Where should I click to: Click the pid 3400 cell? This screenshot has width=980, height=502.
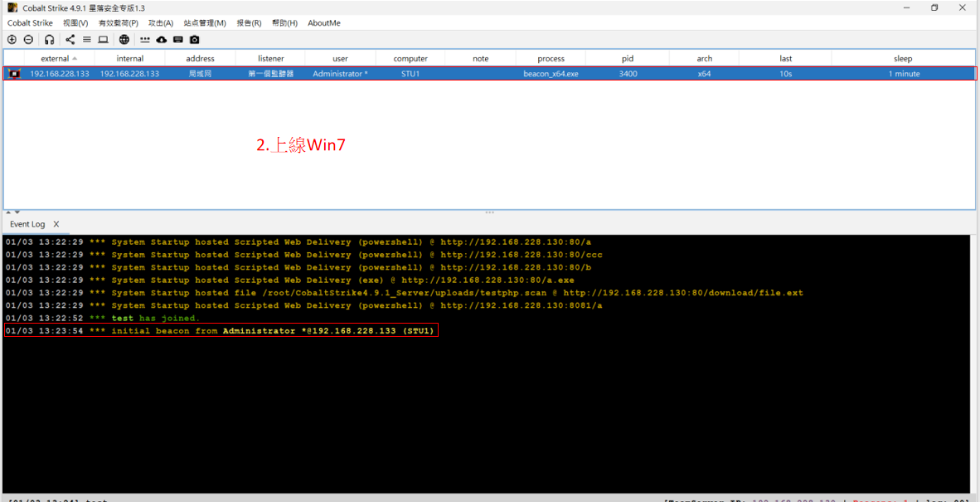click(x=628, y=74)
